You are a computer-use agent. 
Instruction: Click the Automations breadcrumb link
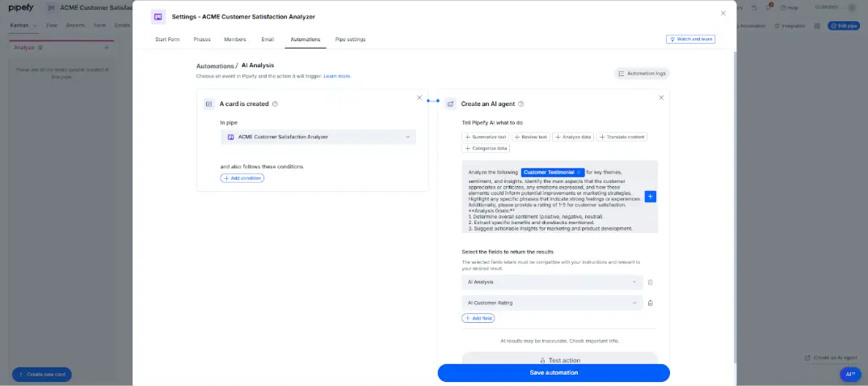pos(215,66)
